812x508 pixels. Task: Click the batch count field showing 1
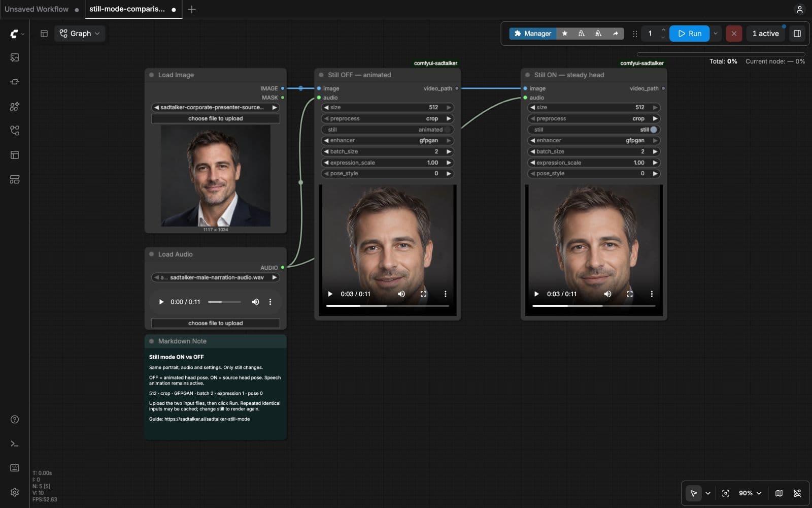pyautogui.click(x=650, y=34)
